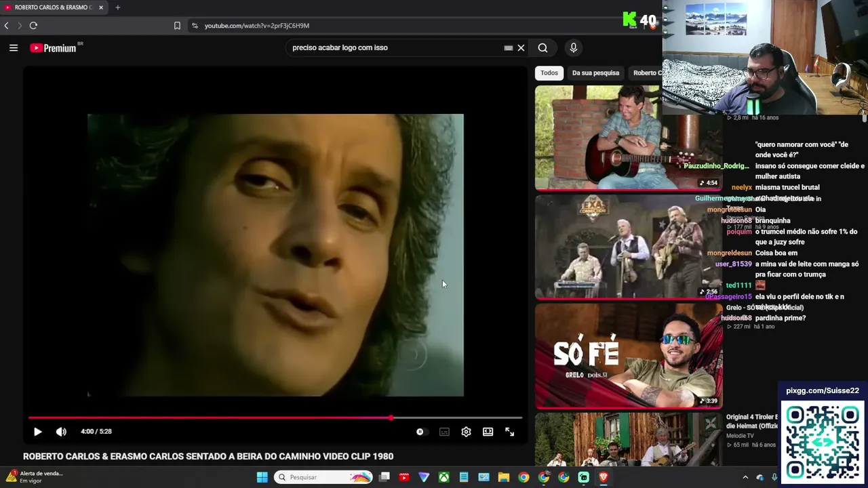Click the video title "ROBERTO CARLOS & ERASMO CARLOS"
This screenshot has width=868, height=488.
(208, 456)
